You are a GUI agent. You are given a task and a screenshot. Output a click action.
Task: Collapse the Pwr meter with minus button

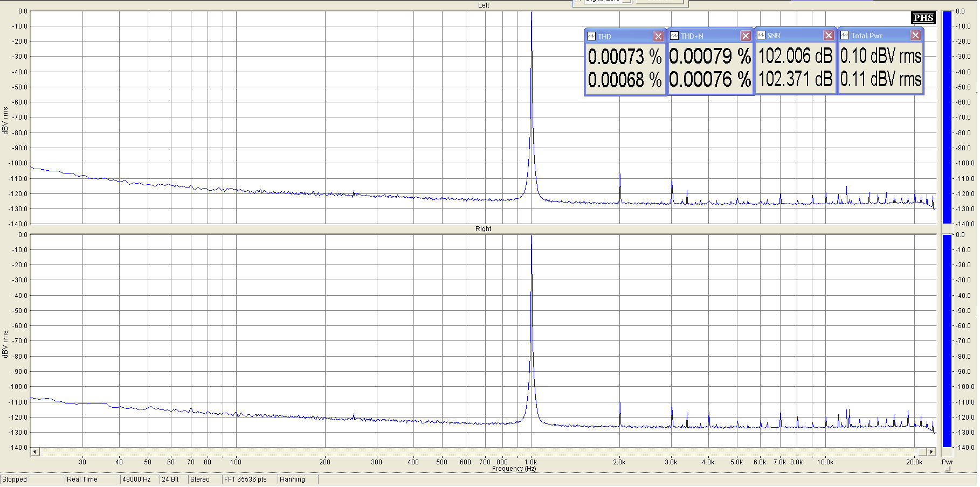coord(947,469)
